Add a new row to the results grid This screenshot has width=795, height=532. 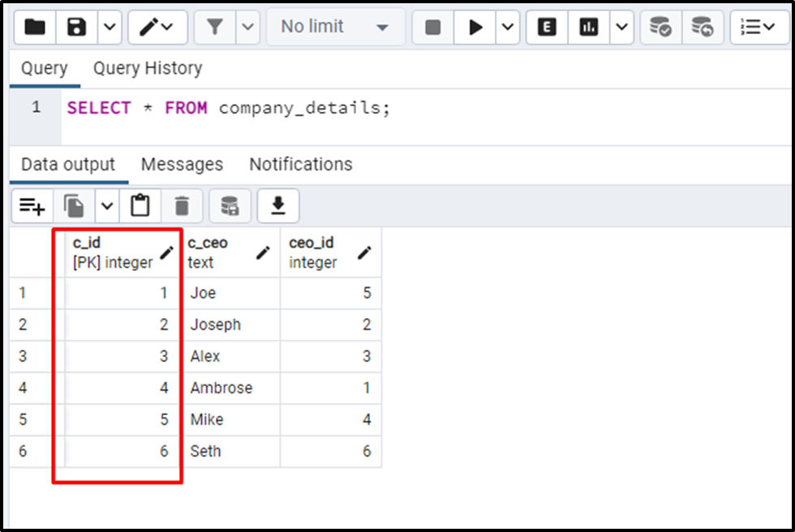tap(32, 205)
